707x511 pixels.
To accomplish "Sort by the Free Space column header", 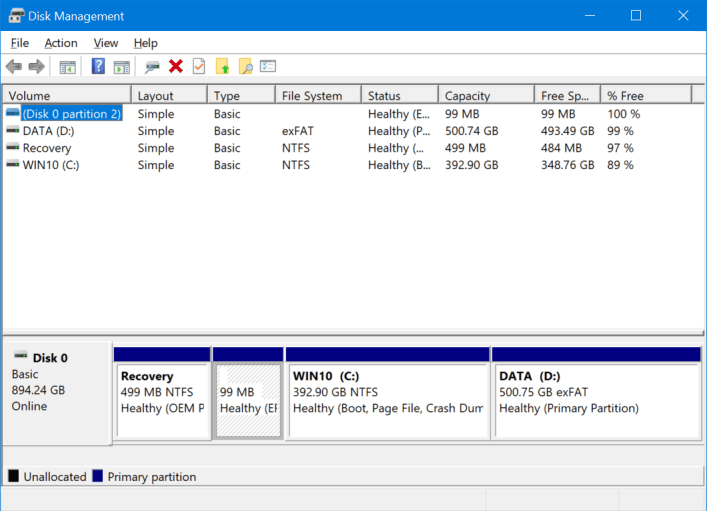I will pyautogui.click(x=568, y=96).
